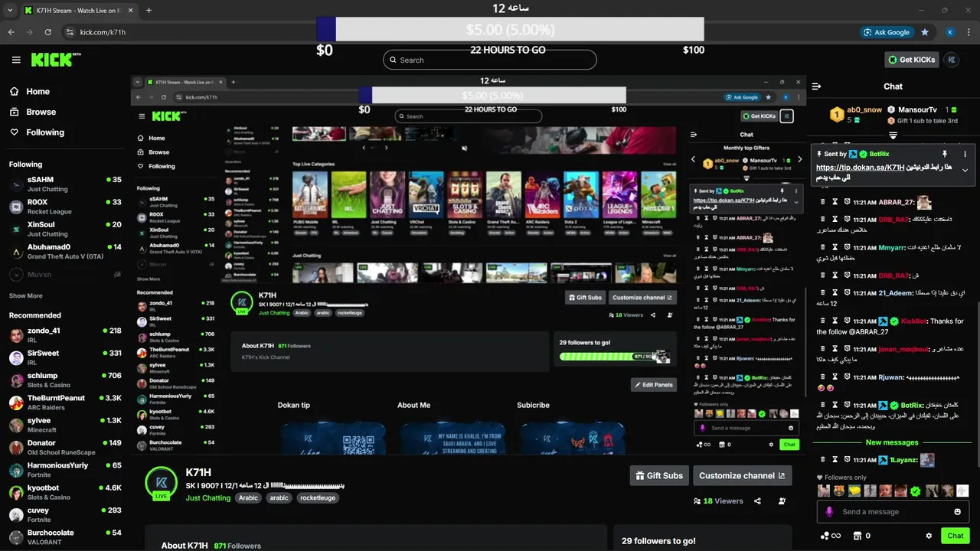Click the Ask Google button in browser toolbar

click(888, 32)
